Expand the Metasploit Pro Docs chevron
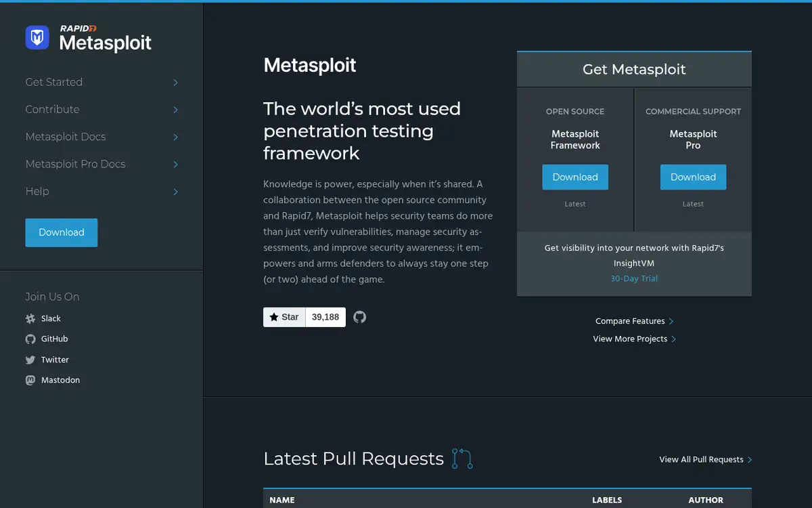 pos(175,165)
